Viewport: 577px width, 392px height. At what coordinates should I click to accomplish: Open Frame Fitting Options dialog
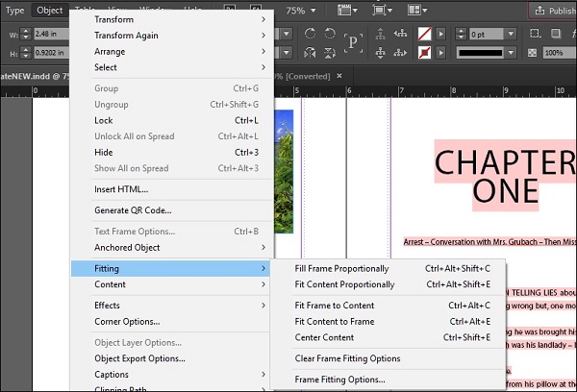coord(339,380)
